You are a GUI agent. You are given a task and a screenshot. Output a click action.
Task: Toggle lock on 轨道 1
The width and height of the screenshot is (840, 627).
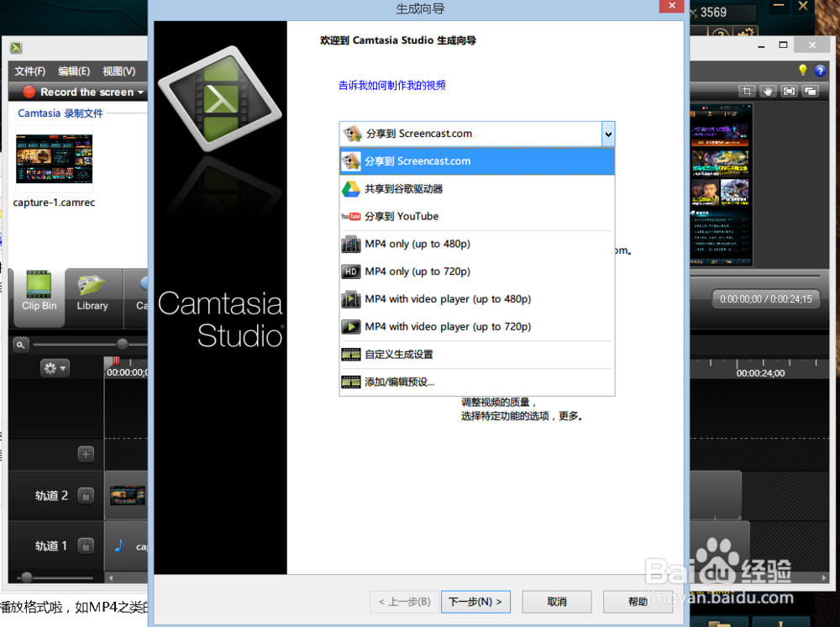coord(86,546)
